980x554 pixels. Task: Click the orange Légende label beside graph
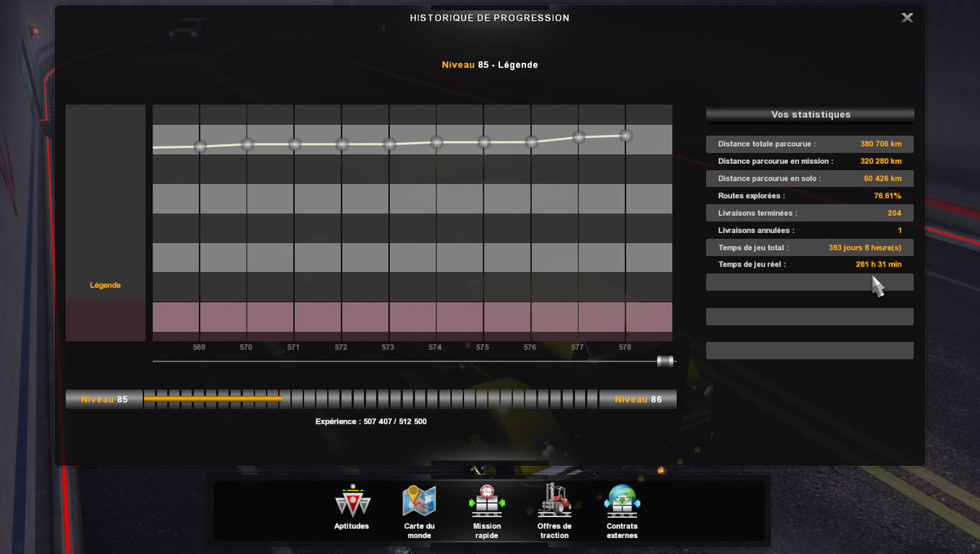click(x=106, y=285)
